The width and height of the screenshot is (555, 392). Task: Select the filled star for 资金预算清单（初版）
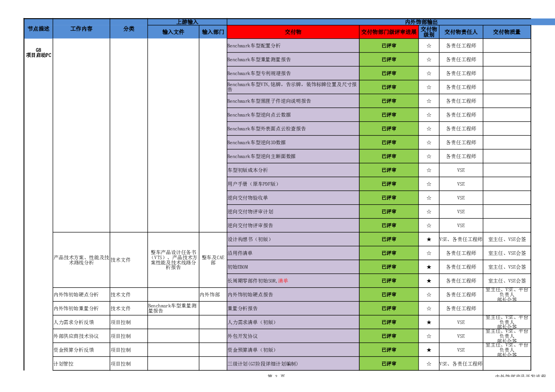pos(429,350)
